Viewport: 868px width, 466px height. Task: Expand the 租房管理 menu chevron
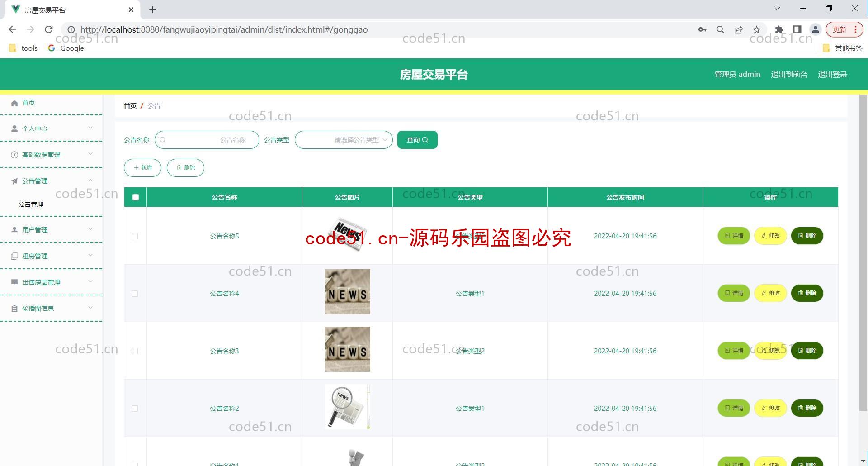pyautogui.click(x=90, y=256)
